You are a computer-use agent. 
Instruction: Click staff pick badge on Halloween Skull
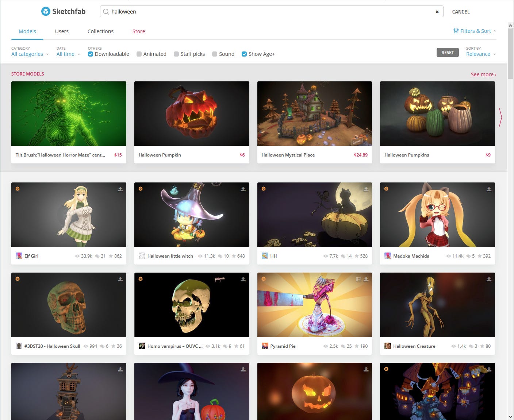tap(18, 279)
